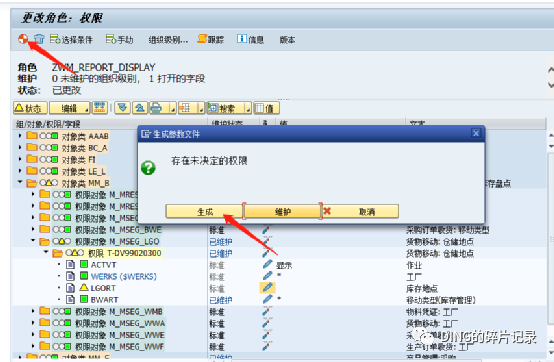
Task: Expand the 对象类 BC_A node
Action: point(20,147)
